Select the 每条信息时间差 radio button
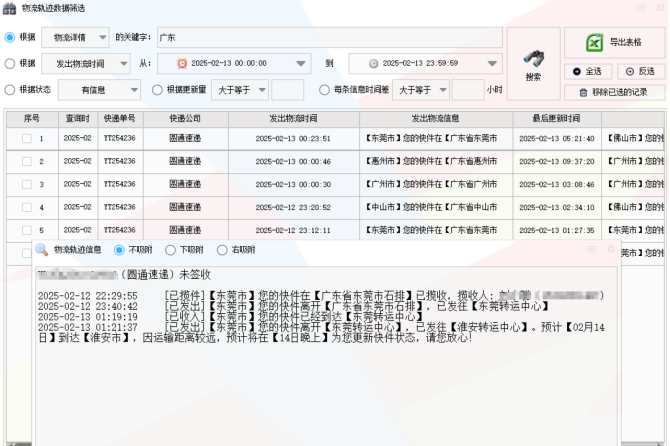 point(324,90)
